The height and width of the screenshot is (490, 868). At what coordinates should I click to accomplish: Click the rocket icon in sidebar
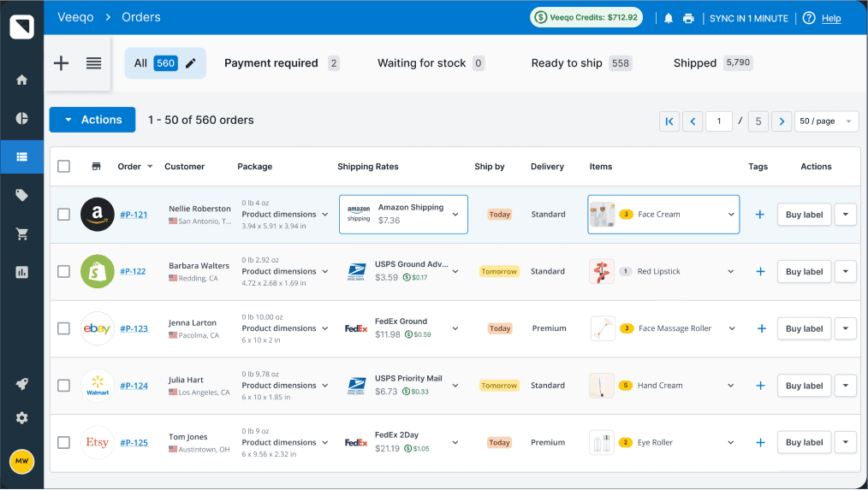[x=22, y=384]
